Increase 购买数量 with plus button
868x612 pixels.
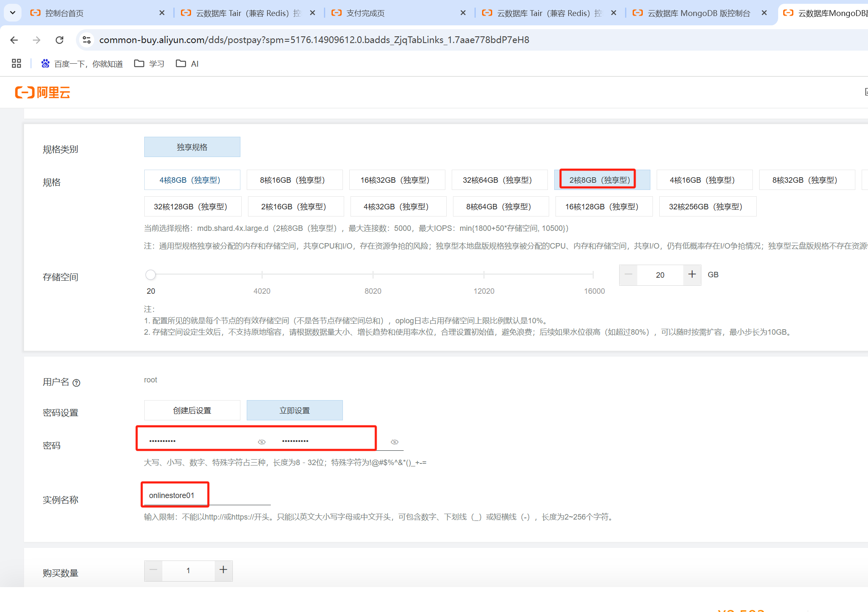pos(224,570)
